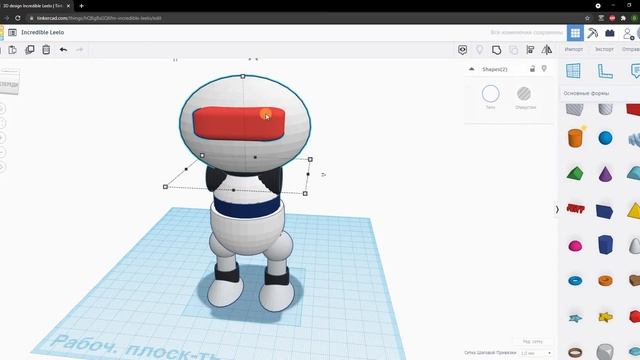Open browser extensions puzzle icon
Viewport: 640px width, 360px height.
coord(623,18)
